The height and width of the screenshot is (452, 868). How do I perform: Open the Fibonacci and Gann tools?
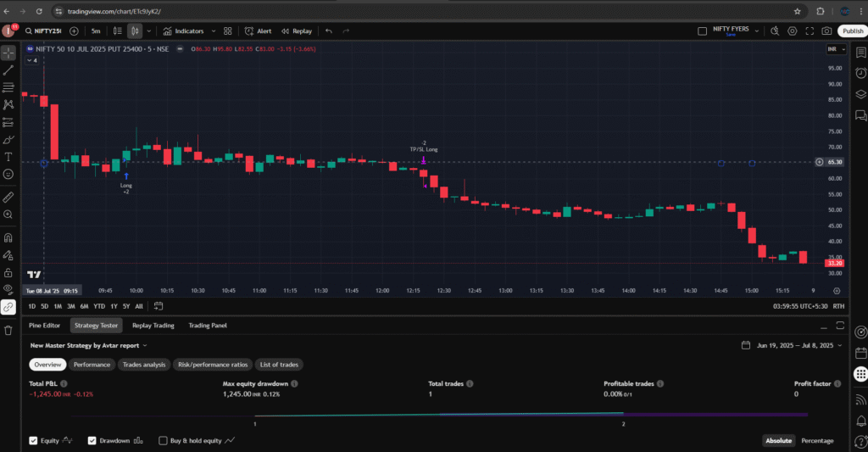click(x=8, y=87)
